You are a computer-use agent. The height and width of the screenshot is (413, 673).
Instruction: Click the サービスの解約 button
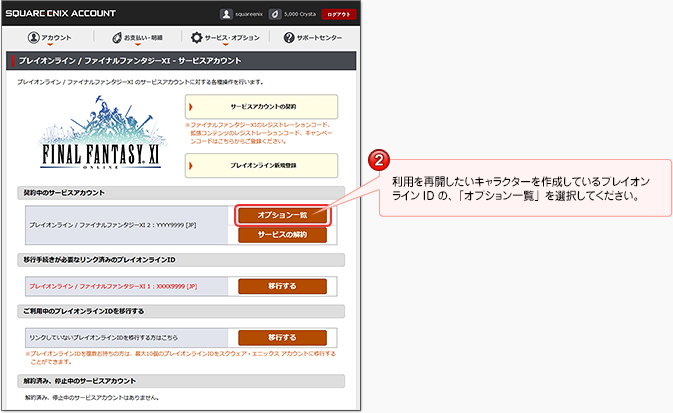[282, 235]
